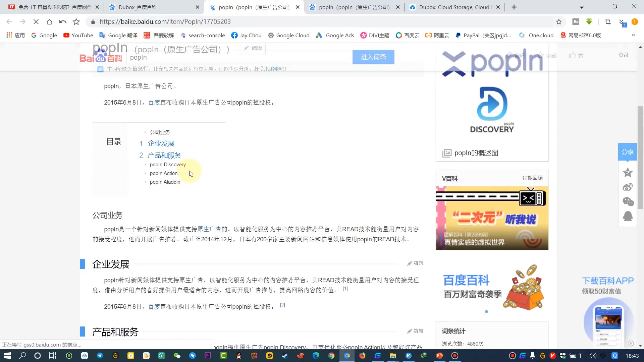Image resolution: width=644 pixels, height=362 pixels.
Task: Open the crop screenshot tool icon
Action: [608, 22]
